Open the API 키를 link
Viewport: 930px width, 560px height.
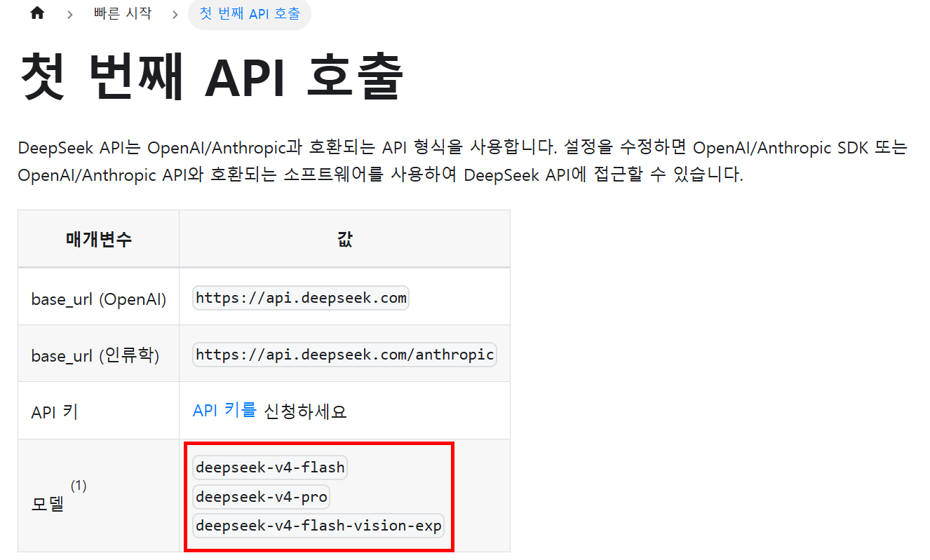225,411
